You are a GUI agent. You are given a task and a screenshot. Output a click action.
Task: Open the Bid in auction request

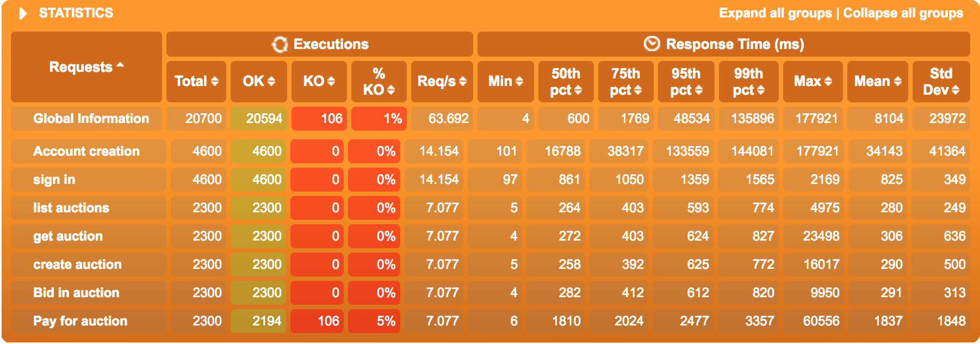tap(76, 292)
